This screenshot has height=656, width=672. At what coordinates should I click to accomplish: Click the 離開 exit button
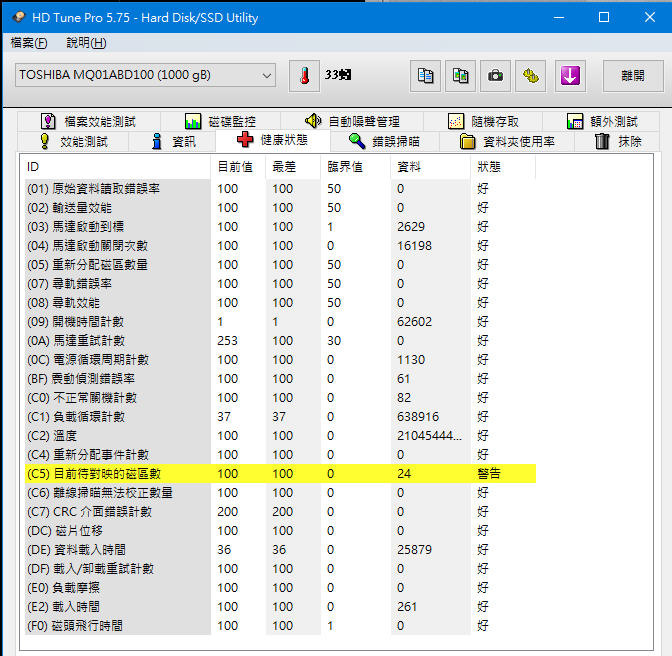[633, 76]
